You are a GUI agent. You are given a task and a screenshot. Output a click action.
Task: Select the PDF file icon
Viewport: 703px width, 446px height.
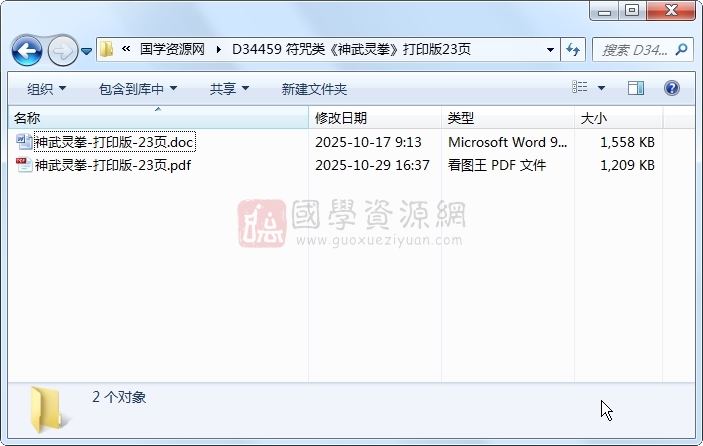tap(24, 165)
